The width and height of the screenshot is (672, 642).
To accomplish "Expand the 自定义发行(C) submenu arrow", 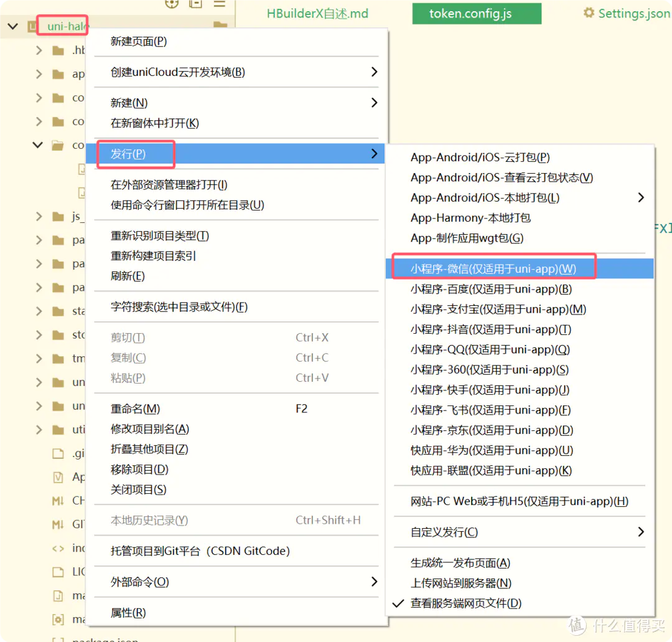I will click(x=641, y=532).
